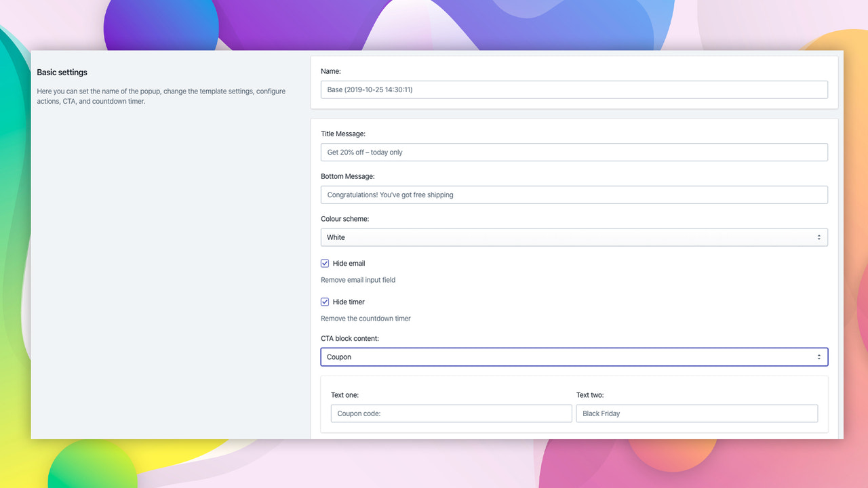Click the popup Name input field
The width and height of the screenshot is (868, 488).
coord(574,89)
